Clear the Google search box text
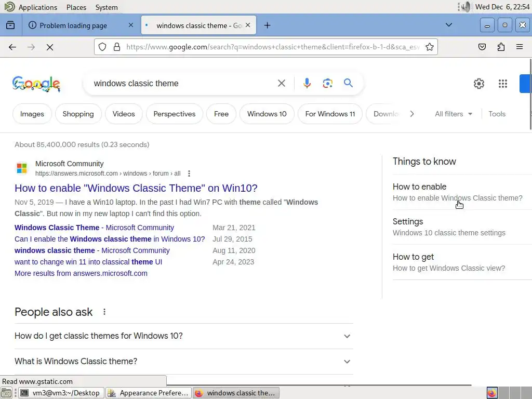532x399 pixels. tap(281, 83)
